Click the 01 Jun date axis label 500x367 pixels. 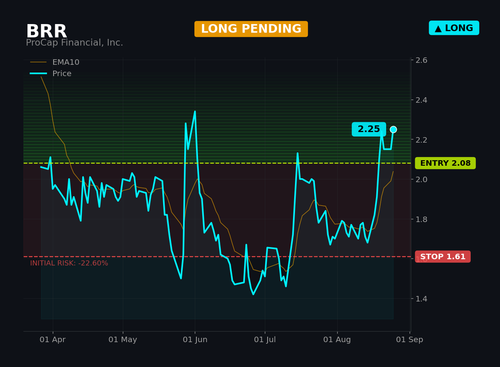(x=195, y=340)
